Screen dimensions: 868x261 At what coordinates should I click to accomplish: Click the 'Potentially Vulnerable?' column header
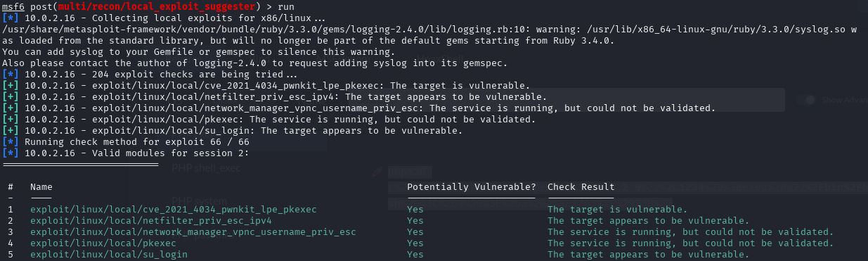pyautogui.click(x=471, y=186)
